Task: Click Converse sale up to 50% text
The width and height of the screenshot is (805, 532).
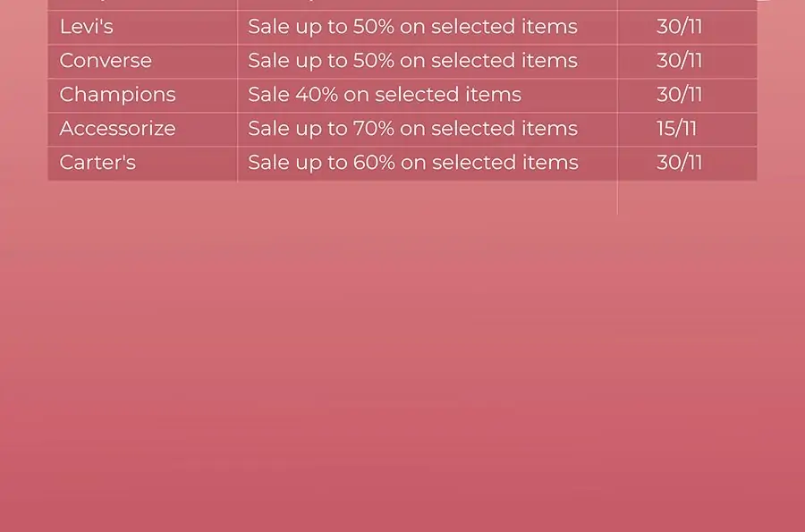Action: pos(412,61)
